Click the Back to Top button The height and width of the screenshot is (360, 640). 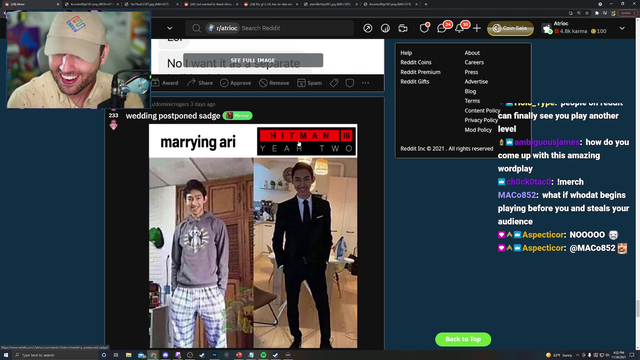point(463,339)
